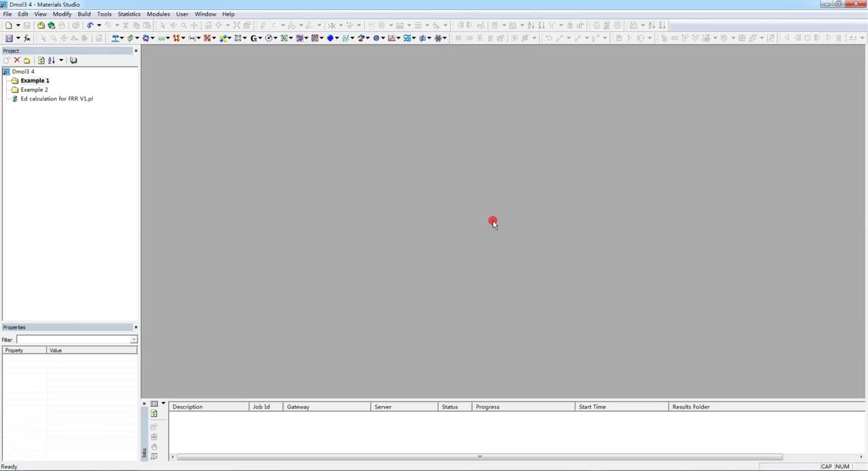The width and height of the screenshot is (868, 471).
Task: Open the Edit menu
Action: pyautogui.click(x=23, y=14)
